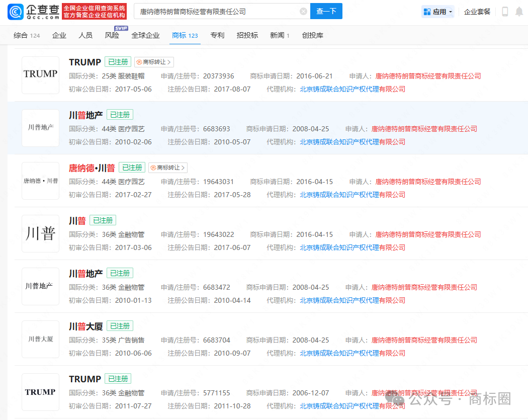
Task: Switch to the 新闻 1 tab
Action: [x=280, y=35]
